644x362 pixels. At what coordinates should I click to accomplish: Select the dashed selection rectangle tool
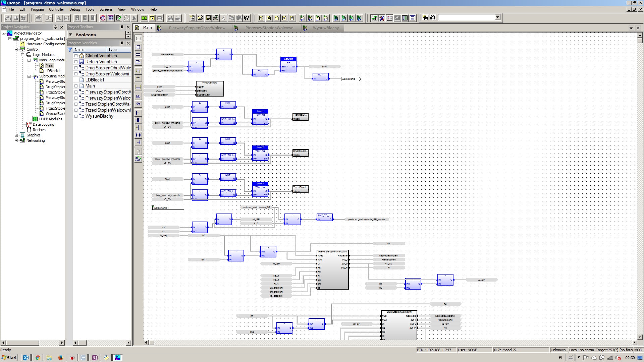point(138,39)
